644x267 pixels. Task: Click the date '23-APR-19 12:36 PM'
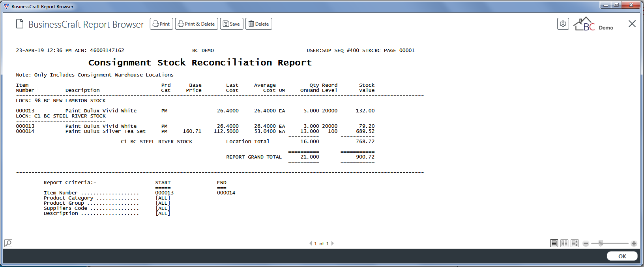[x=44, y=50]
